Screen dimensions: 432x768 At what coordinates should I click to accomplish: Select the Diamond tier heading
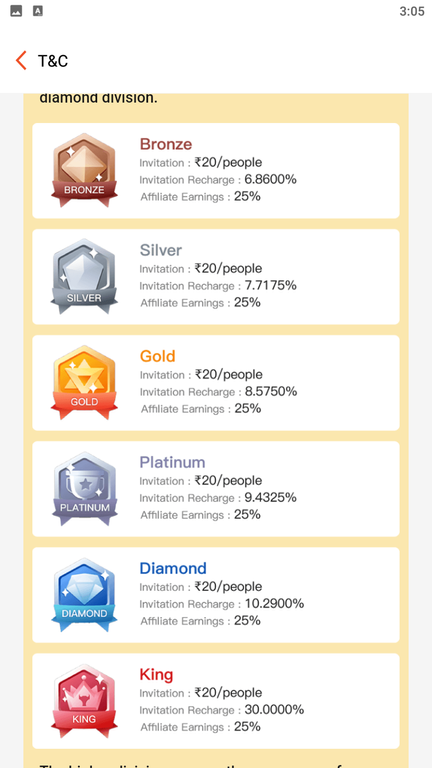173,568
